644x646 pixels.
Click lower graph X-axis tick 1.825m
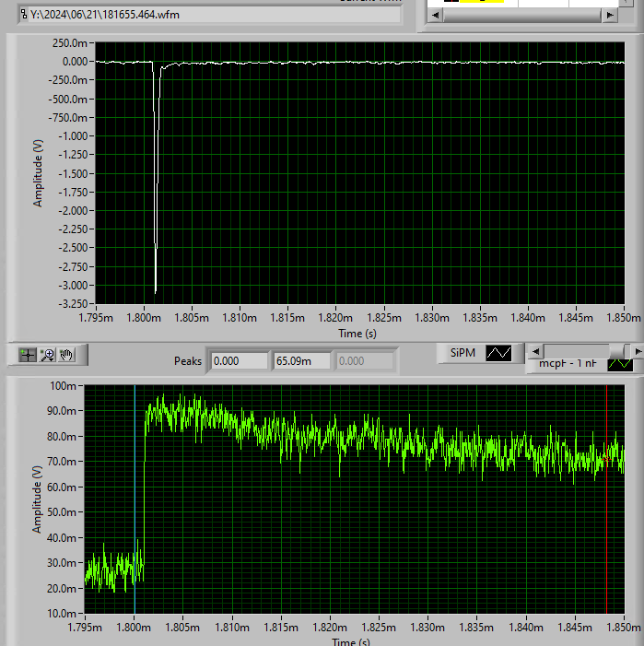coord(379,628)
